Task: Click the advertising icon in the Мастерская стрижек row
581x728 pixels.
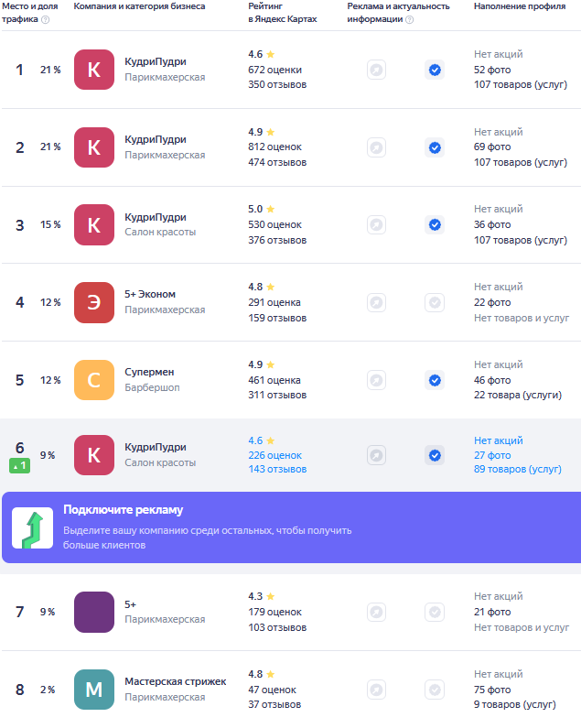Action: [376, 690]
